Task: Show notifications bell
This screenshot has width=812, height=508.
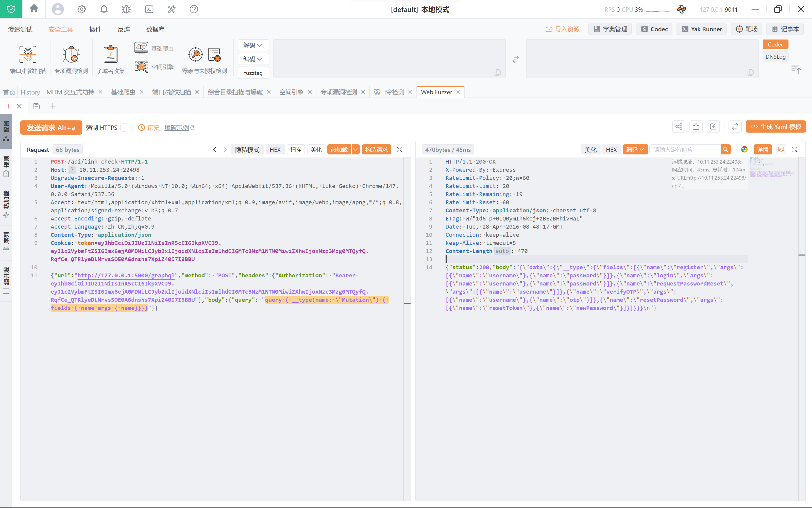Action: click(x=104, y=9)
